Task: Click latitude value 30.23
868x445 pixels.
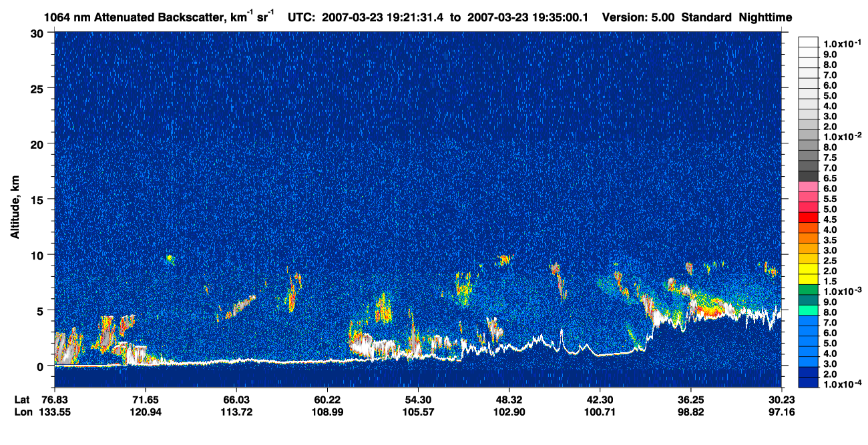Action: click(782, 399)
